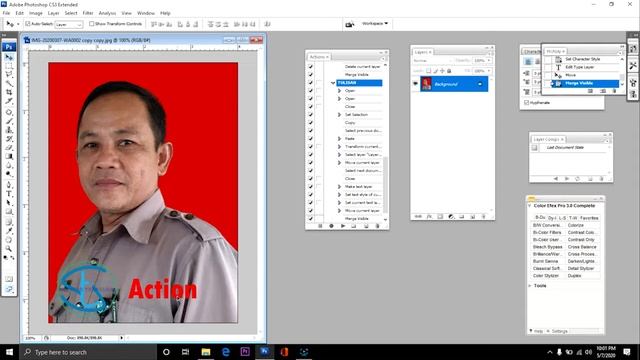640x360 pixels.
Task: Click stop button in Actions panel
Action: [320, 226]
